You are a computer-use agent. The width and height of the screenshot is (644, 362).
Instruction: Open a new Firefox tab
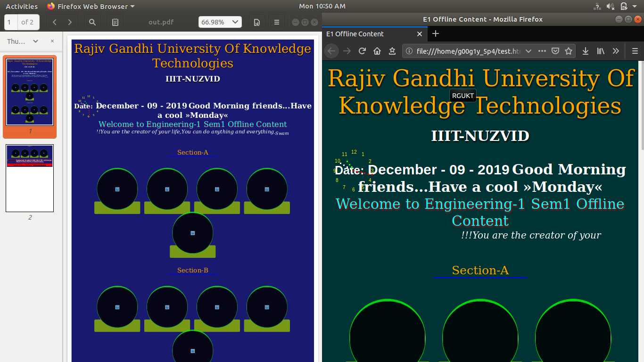click(436, 34)
